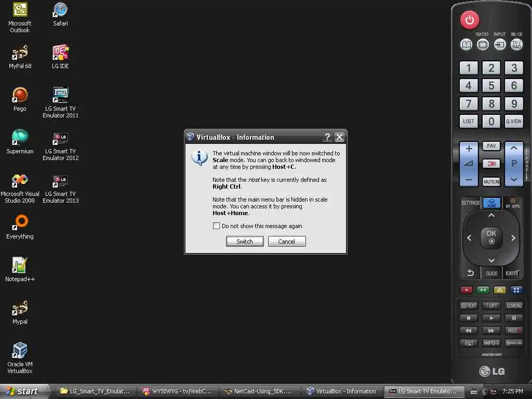Click the LIST button on the remote
Screen dimensions: 532x399
pyautogui.click(x=469, y=121)
